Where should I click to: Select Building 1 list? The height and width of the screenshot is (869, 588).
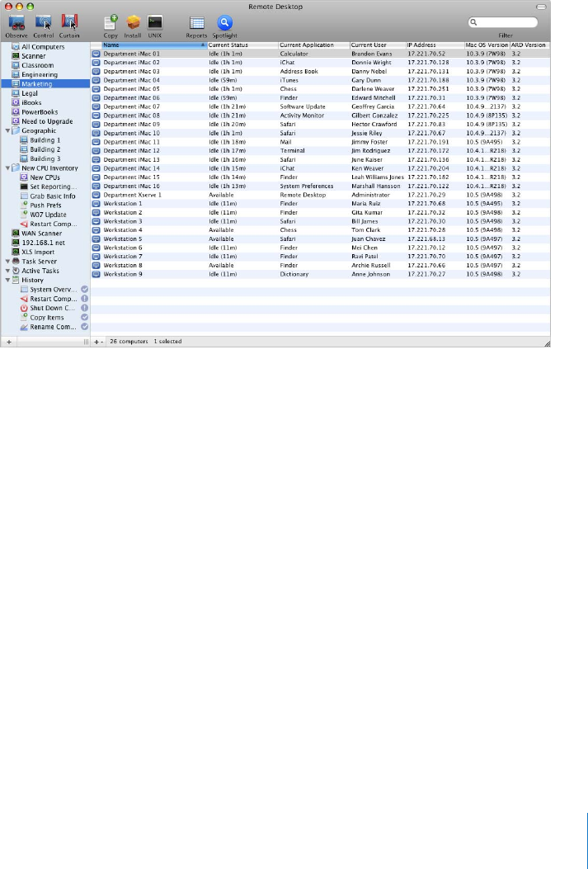[45, 140]
